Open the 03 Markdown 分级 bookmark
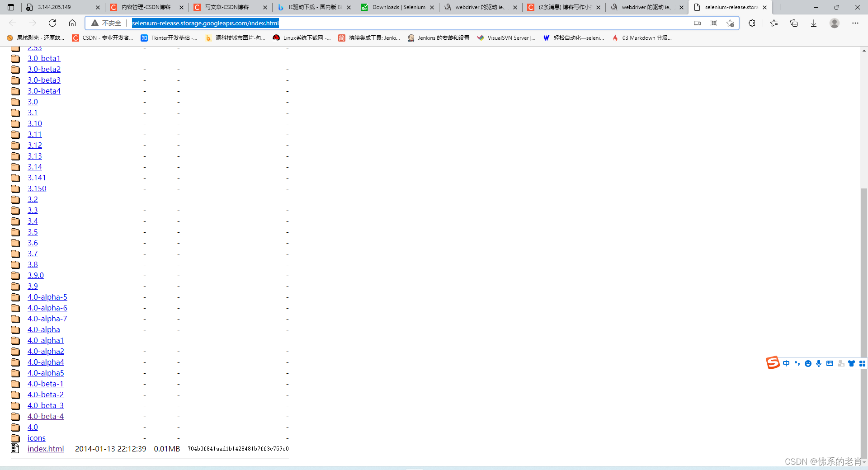This screenshot has height=470, width=868. pyautogui.click(x=642, y=38)
